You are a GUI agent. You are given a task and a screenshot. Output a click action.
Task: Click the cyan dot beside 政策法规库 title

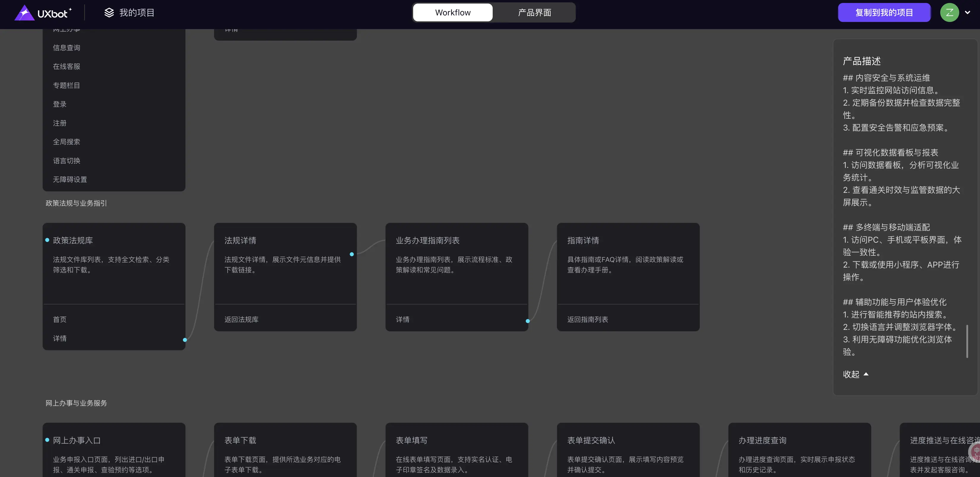tap(47, 240)
